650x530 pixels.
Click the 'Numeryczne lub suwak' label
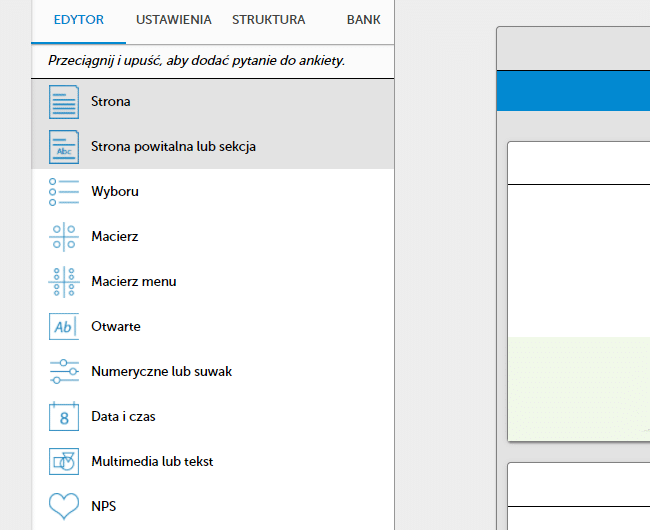[x=162, y=371]
